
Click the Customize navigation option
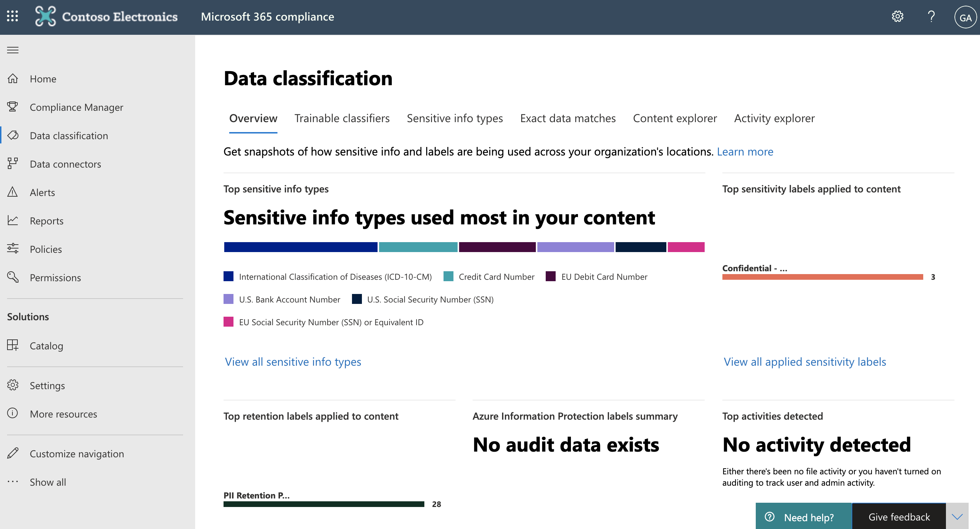pos(77,453)
